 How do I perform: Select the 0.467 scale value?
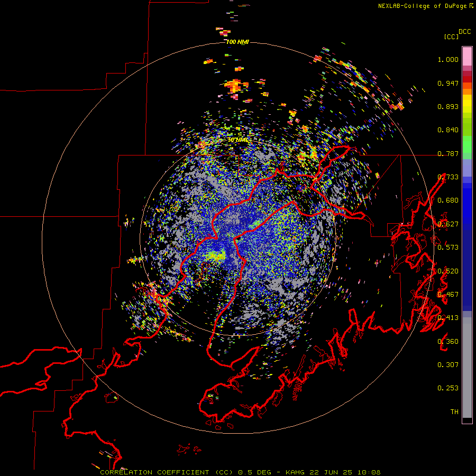448,295
